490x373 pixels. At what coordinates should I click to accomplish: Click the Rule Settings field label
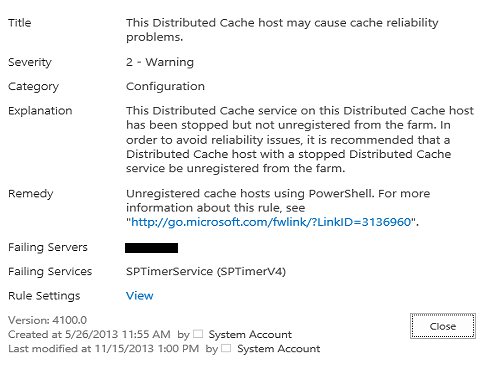tap(44, 296)
